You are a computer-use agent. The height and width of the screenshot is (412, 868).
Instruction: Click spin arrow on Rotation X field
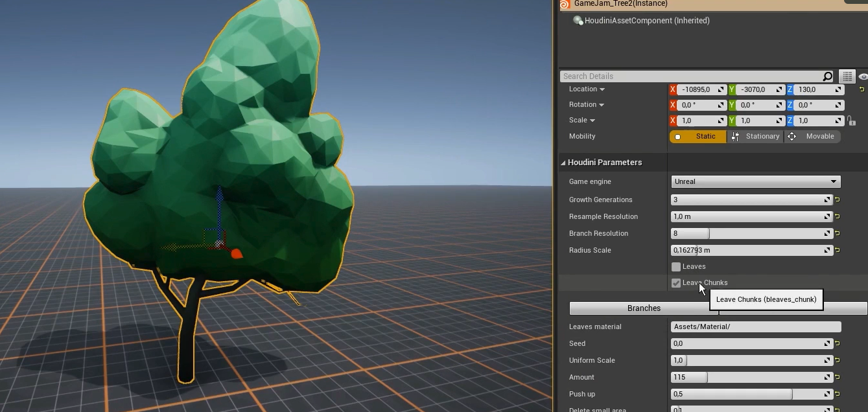point(720,105)
